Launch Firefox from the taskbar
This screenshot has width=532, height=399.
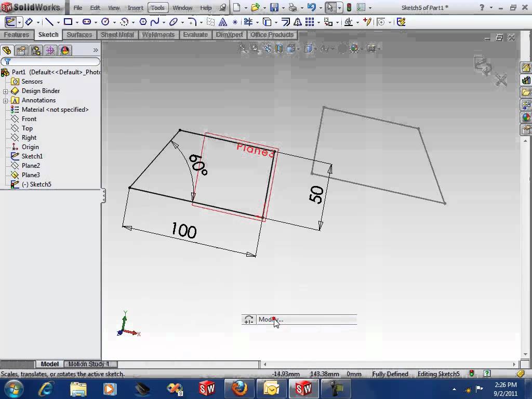238,388
